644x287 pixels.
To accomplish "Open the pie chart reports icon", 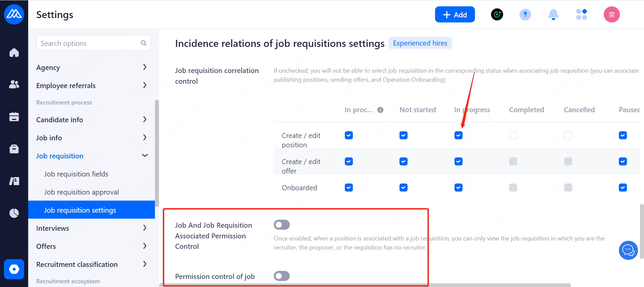I will point(14,213).
